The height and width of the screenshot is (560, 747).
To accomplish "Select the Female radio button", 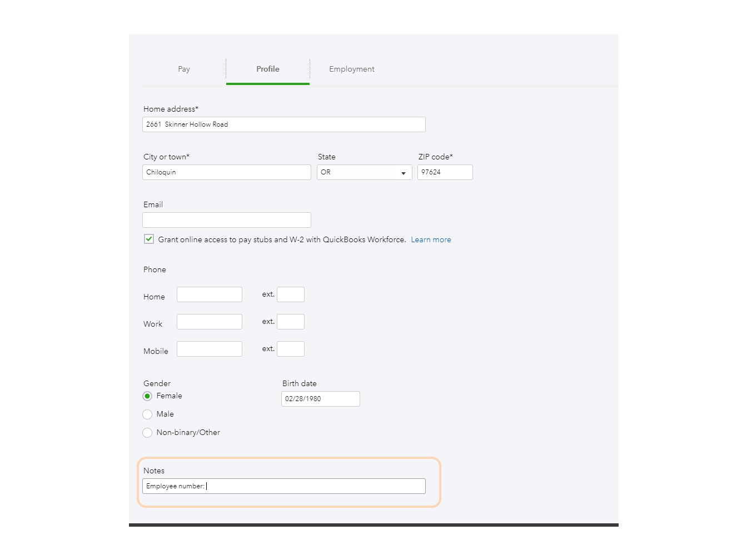I will [x=147, y=396].
